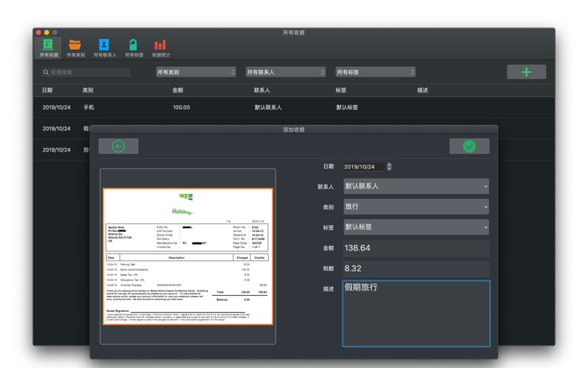The width and height of the screenshot is (588, 368).
Task: Click the 收据搜索 search field
Action: point(87,72)
